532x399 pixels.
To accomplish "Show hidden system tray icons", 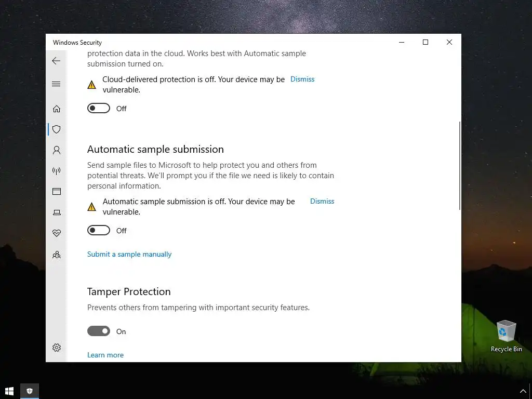I will tap(523, 392).
